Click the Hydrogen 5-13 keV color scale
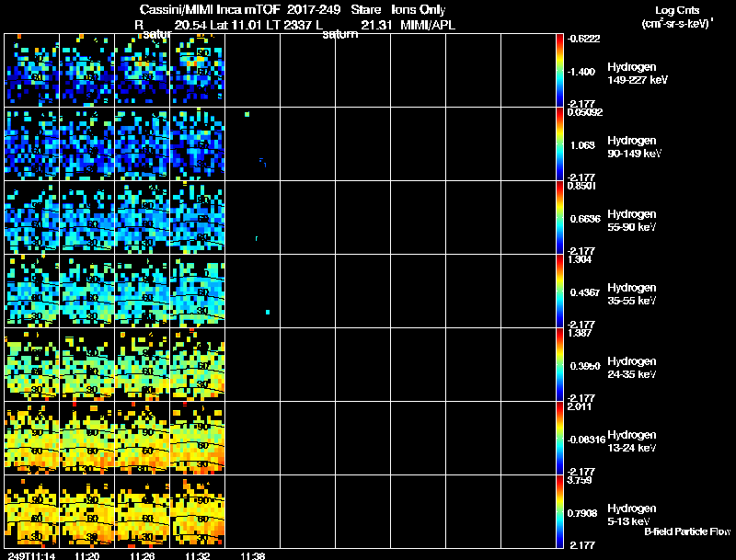736x560 pixels. (x=559, y=511)
